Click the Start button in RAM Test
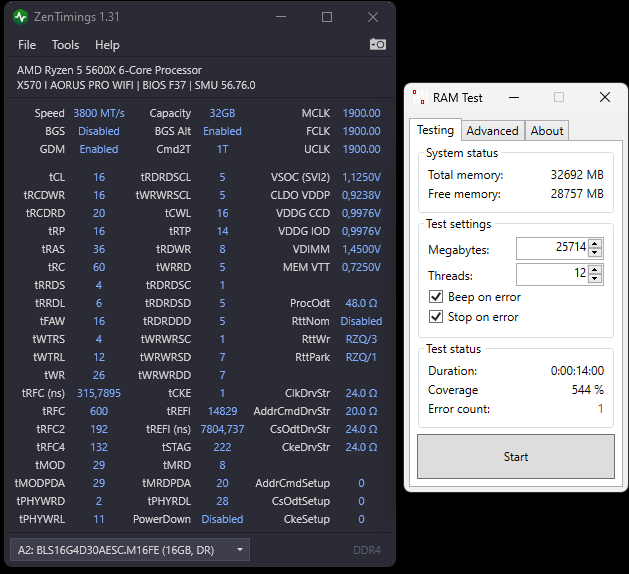Screen dimensions: 629x574 pos(516,456)
